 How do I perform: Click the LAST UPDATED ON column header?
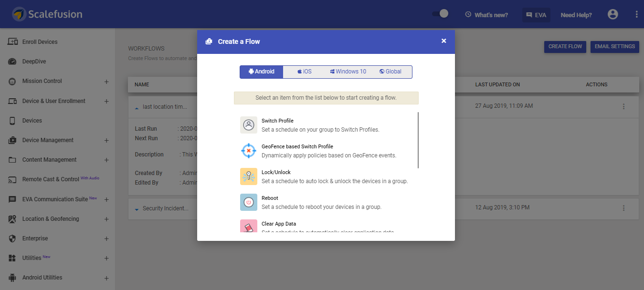497,84
